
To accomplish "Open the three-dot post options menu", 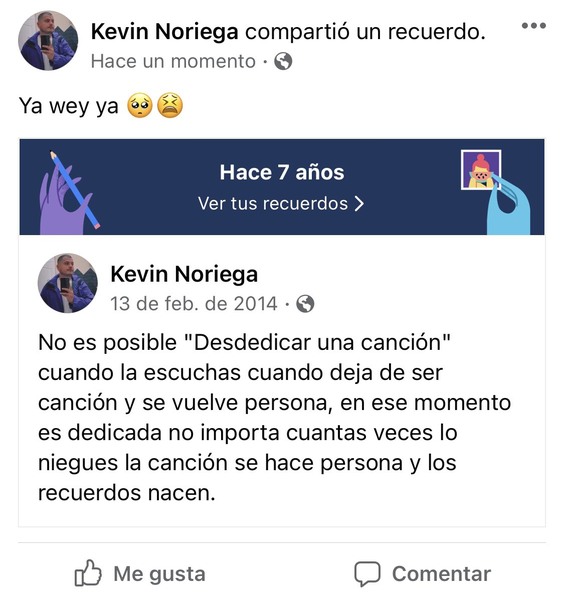I will pyautogui.click(x=534, y=26).
